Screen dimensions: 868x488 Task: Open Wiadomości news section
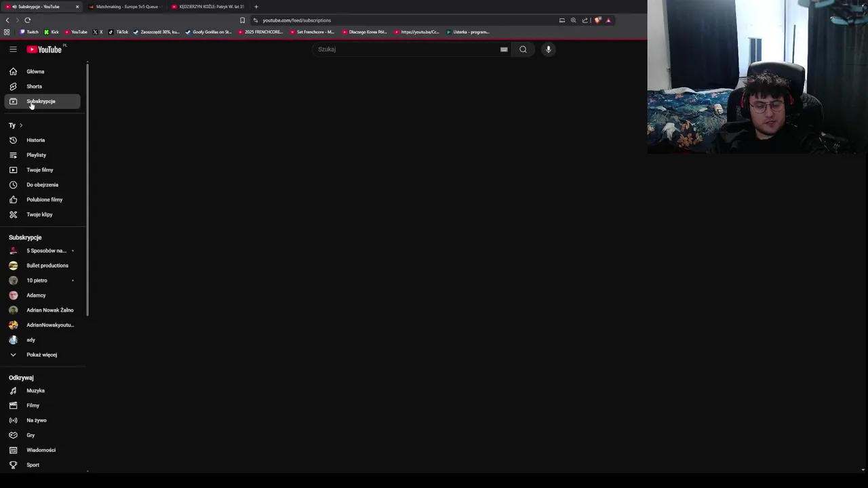42,451
